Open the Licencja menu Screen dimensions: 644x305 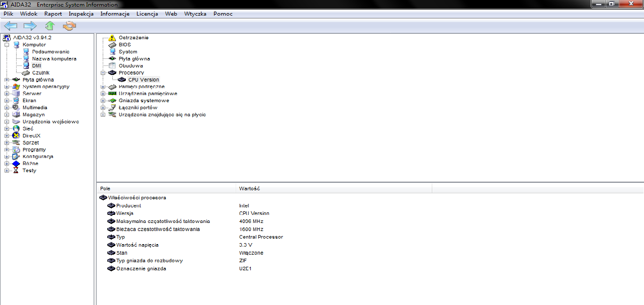(147, 14)
